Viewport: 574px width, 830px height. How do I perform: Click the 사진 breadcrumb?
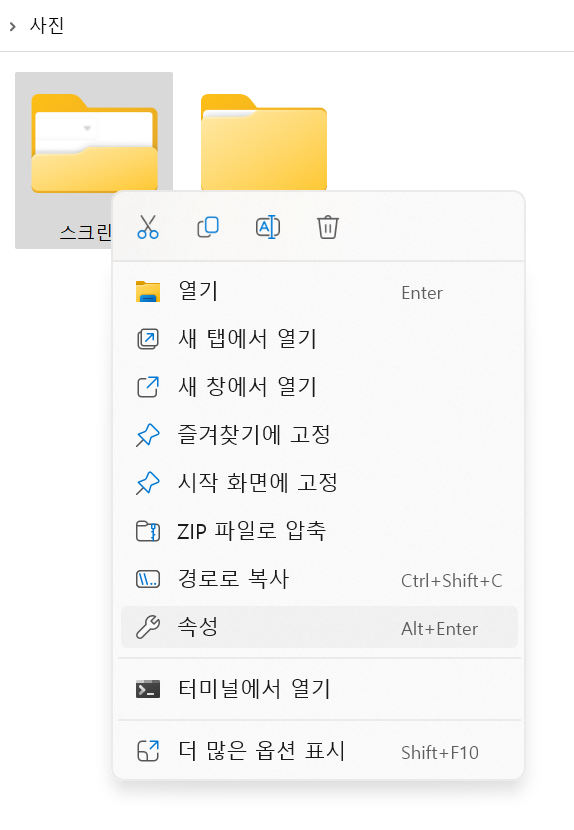tap(47, 25)
